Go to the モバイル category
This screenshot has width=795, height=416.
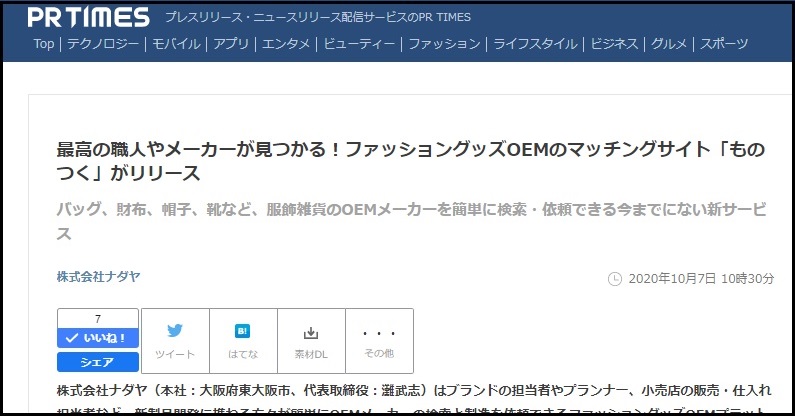[x=176, y=44]
